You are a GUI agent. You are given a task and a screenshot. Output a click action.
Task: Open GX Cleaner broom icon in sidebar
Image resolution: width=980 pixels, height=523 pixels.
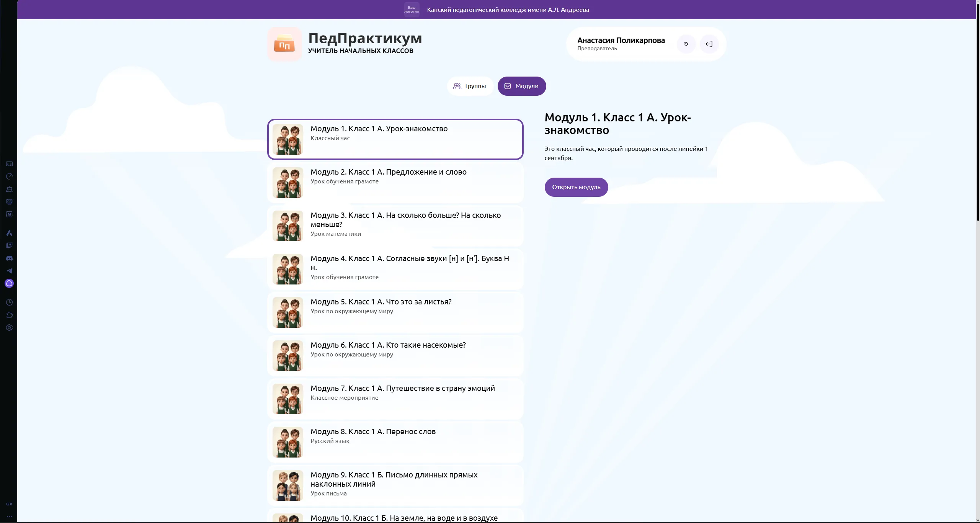(x=9, y=189)
